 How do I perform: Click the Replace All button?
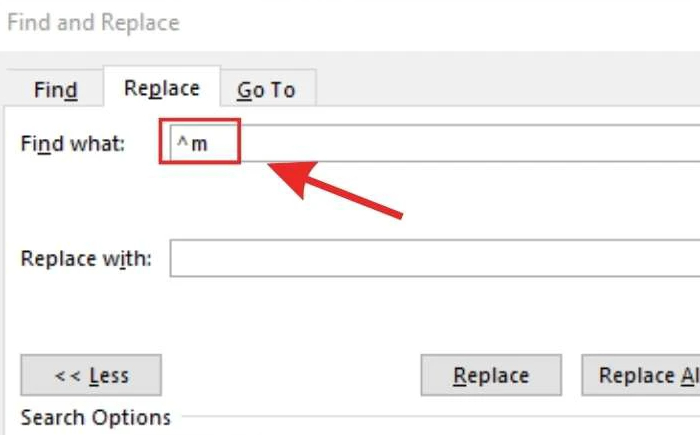(x=641, y=375)
